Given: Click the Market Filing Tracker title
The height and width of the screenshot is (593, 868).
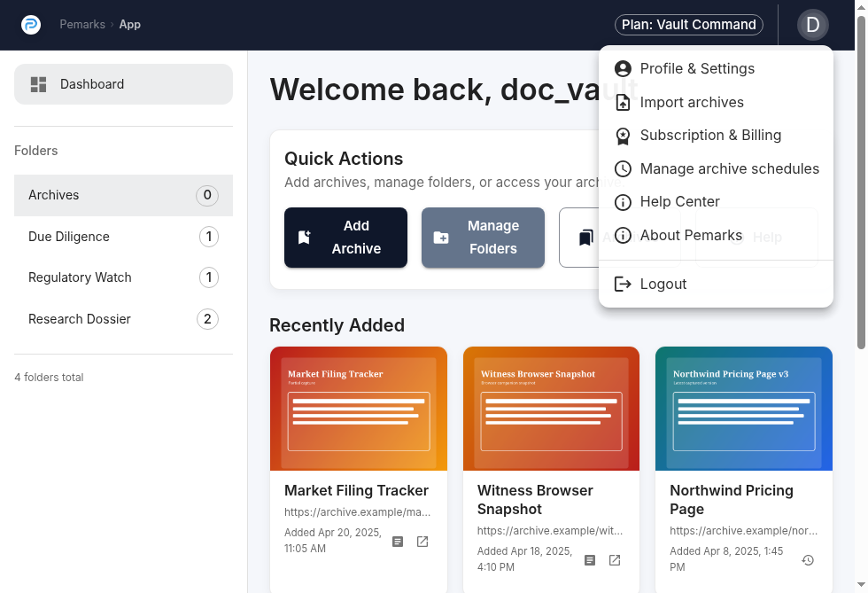Looking at the screenshot, I should coord(356,490).
